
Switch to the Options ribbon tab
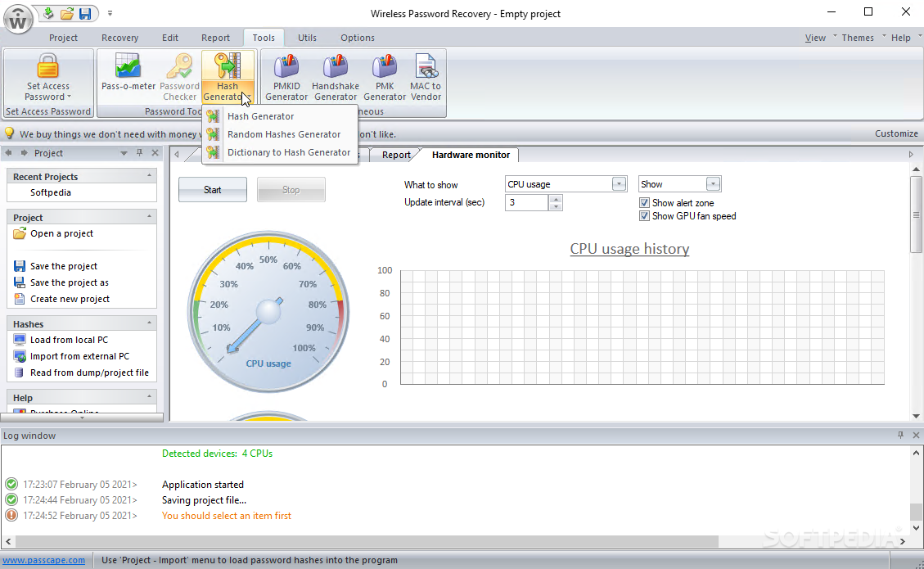pyautogui.click(x=357, y=38)
